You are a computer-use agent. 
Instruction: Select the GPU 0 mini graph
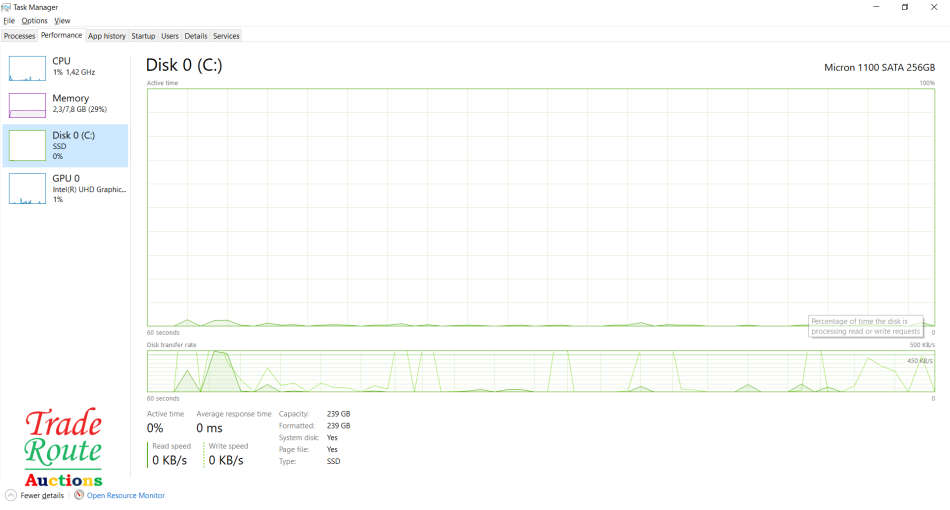28,188
